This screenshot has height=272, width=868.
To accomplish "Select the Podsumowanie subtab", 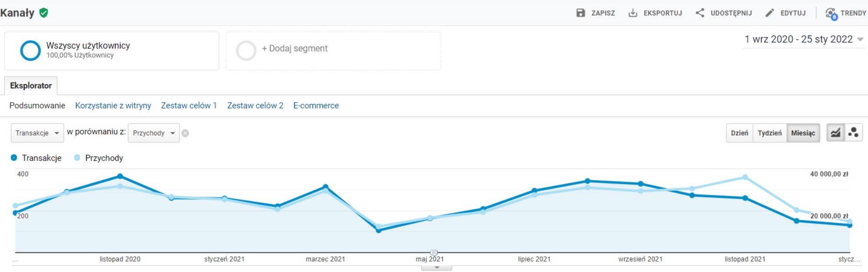I will pos(37,105).
